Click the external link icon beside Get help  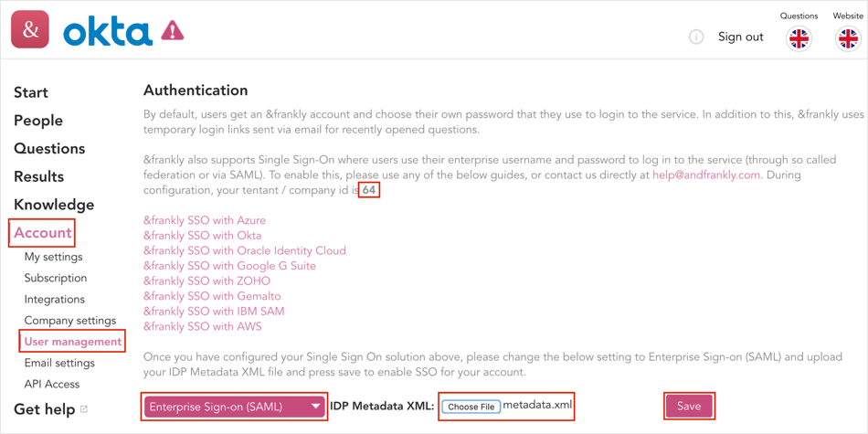tap(84, 409)
